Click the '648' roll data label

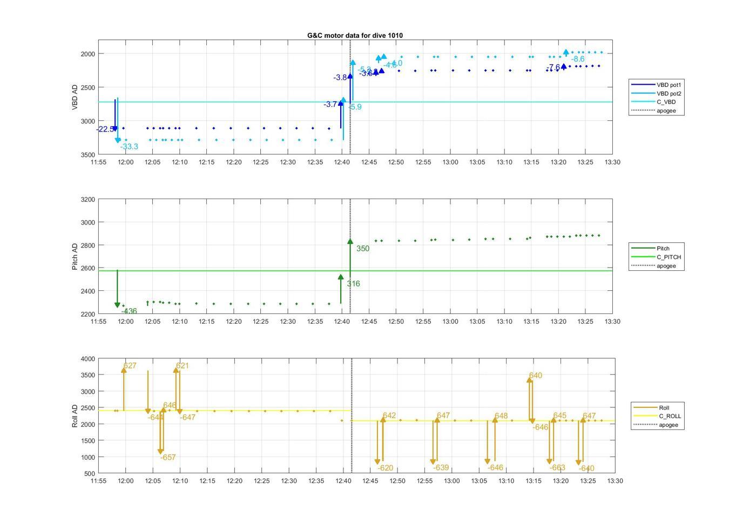pyautogui.click(x=501, y=416)
